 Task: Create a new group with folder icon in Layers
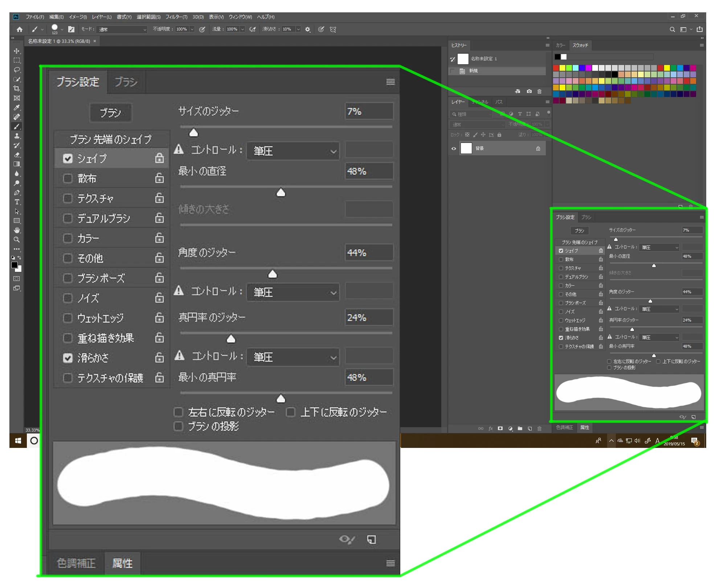520,428
